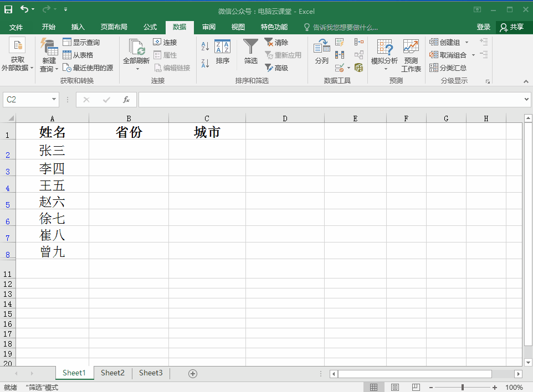Image resolution: width=533 pixels, height=392 pixels.
Task: Click Remove Duplicates icon
Action: click(340, 55)
